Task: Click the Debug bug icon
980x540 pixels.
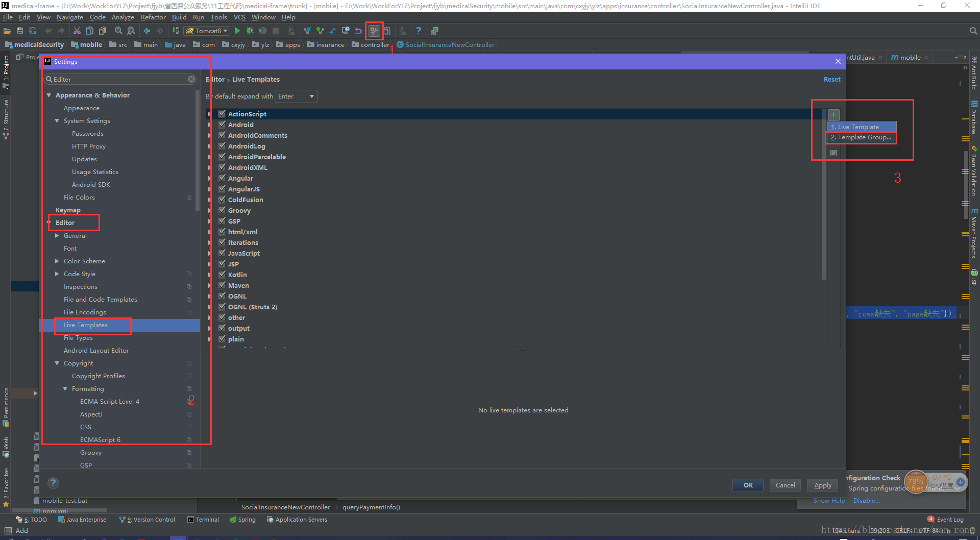Action: 250,31
